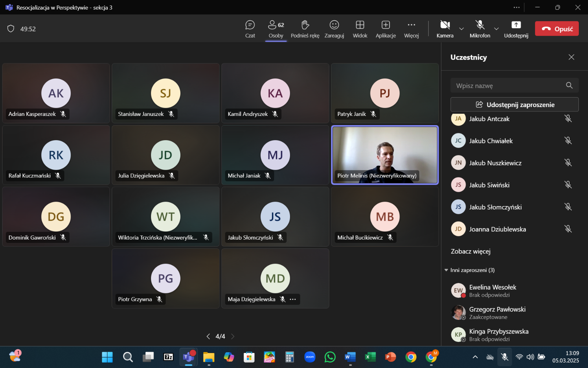Screen dimensions: 588x368
Task: Go to previous page of participant grid
Action: click(208, 336)
